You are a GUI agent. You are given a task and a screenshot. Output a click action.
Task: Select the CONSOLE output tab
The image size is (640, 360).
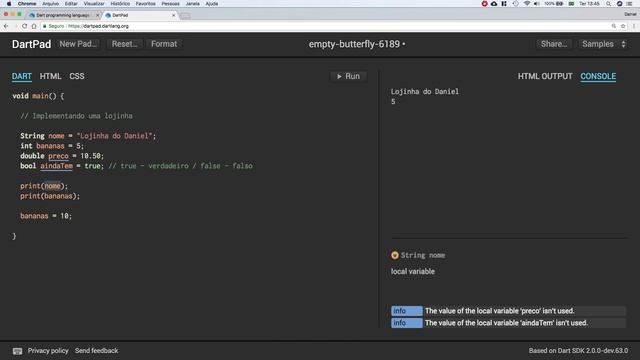[598, 76]
